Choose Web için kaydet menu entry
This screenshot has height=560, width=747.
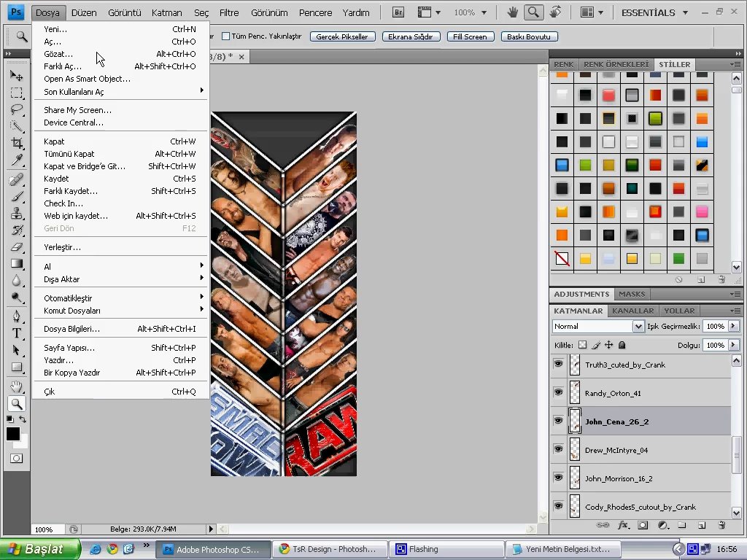[x=122, y=216]
